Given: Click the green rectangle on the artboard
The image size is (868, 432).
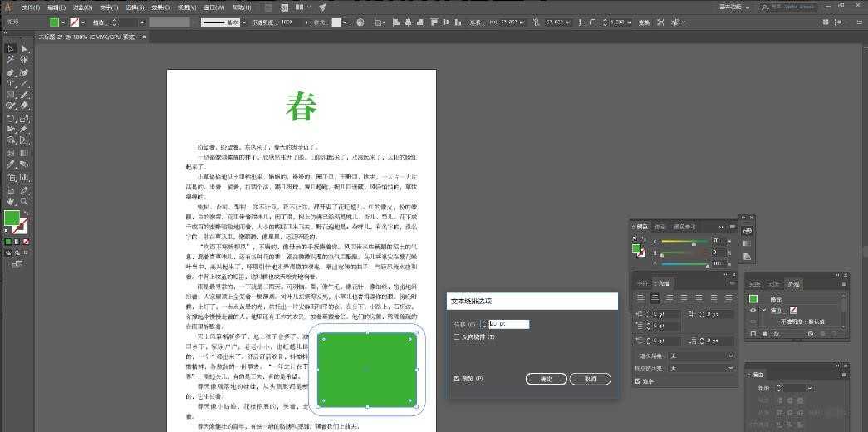Looking at the screenshot, I should [x=367, y=370].
